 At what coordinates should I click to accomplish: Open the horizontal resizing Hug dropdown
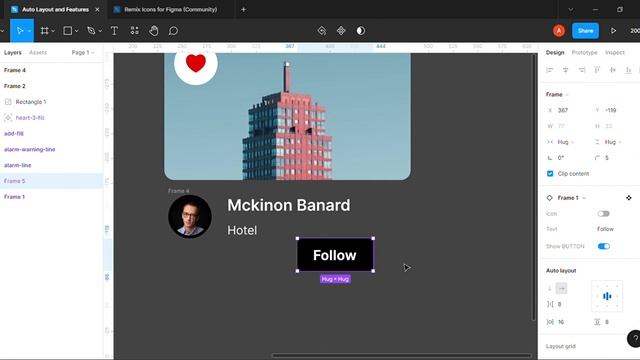tap(566, 142)
